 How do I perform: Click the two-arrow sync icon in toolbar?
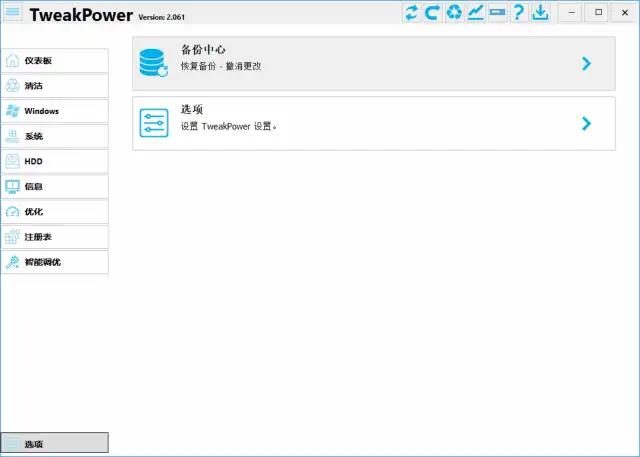pos(411,12)
